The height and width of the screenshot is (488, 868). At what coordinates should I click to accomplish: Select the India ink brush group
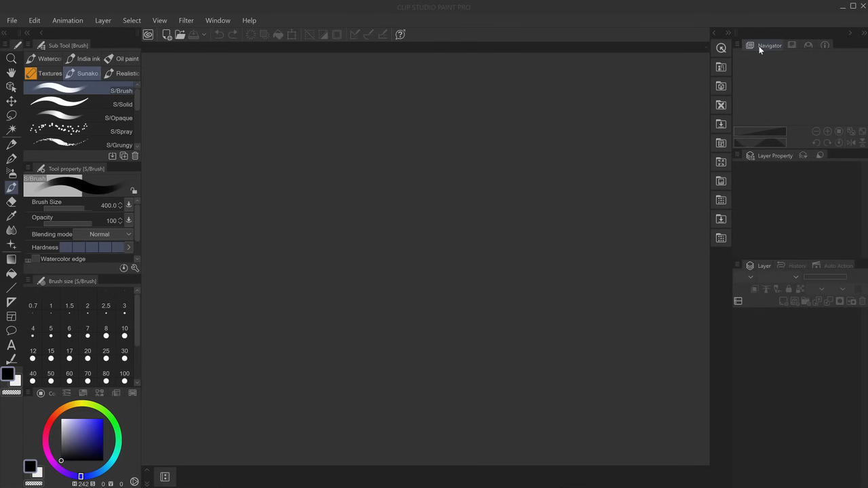point(83,59)
